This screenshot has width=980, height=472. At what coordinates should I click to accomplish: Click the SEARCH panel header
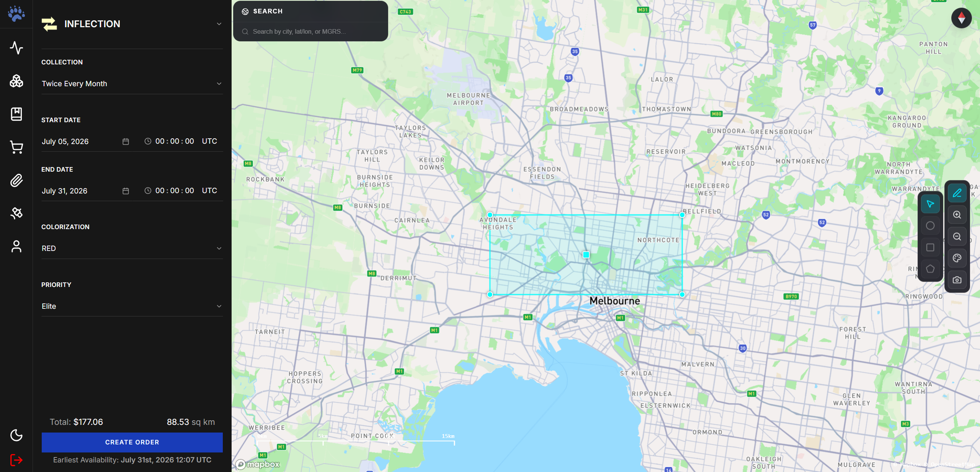tap(310, 11)
